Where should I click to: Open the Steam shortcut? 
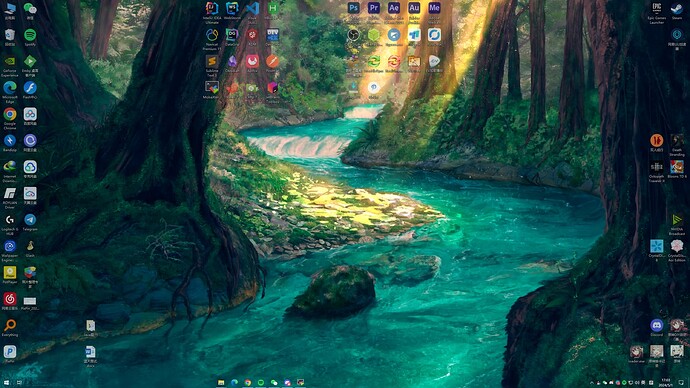click(x=677, y=8)
